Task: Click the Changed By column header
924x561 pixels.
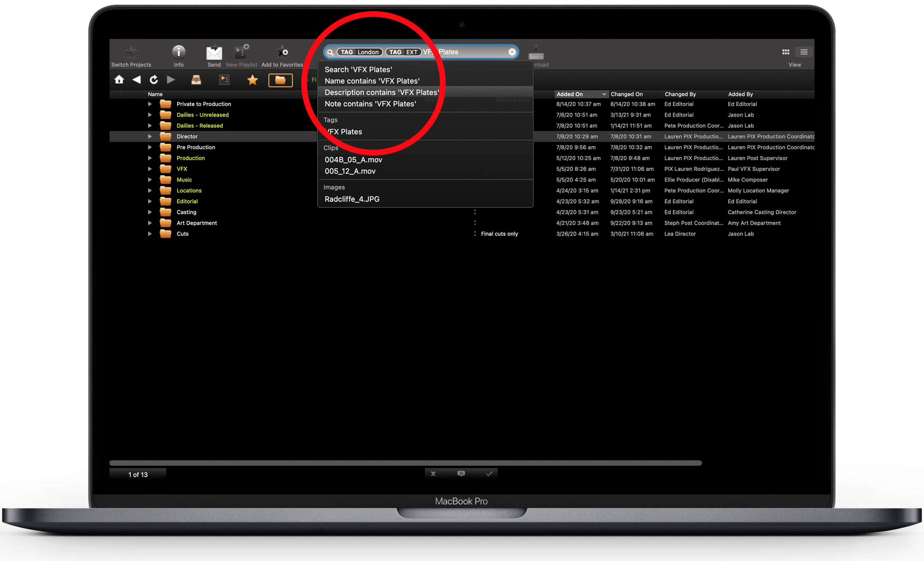Action: click(x=680, y=94)
